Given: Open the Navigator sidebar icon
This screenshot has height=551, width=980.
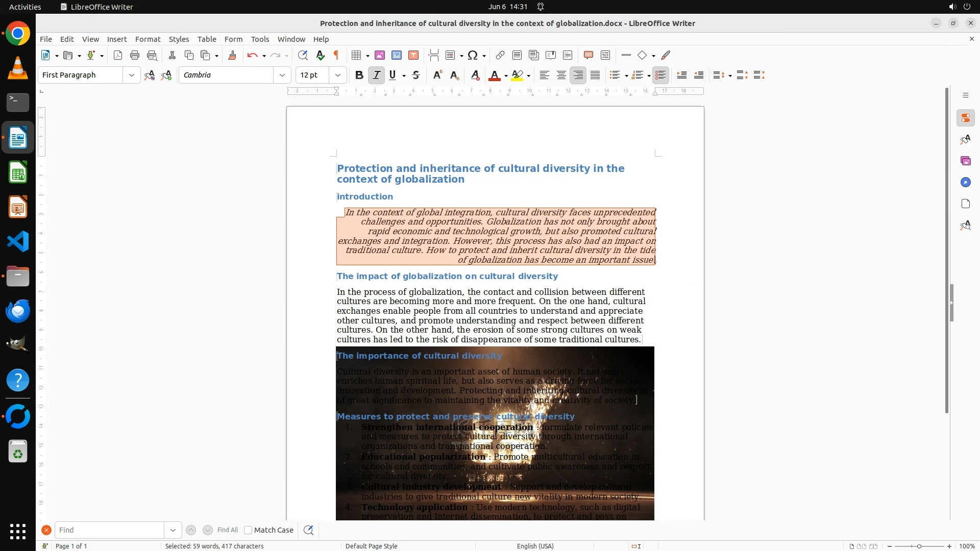Looking at the screenshot, I should click(965, 183).
